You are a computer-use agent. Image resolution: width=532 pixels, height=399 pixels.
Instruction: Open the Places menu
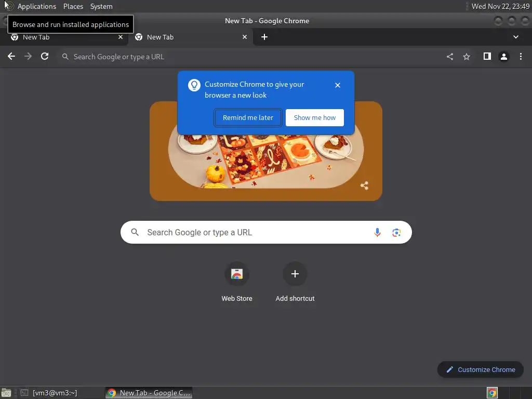click(73, 6)
